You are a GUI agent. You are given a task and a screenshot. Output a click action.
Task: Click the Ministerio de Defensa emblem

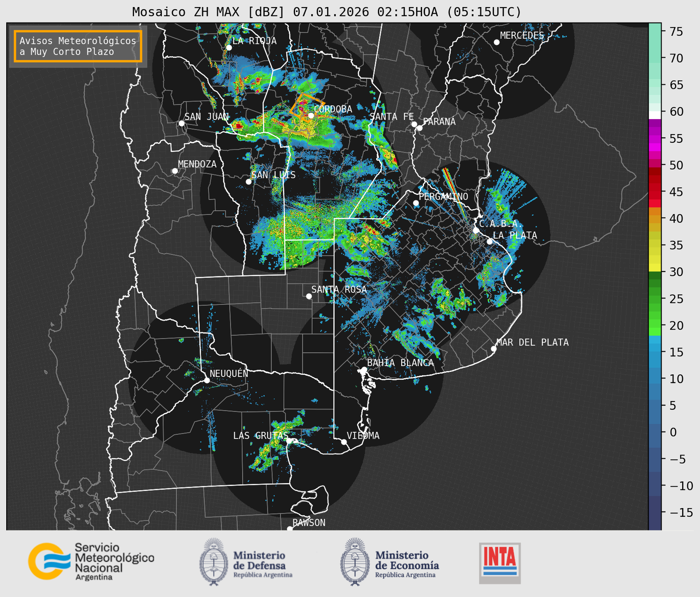click(x=214, y=562)
